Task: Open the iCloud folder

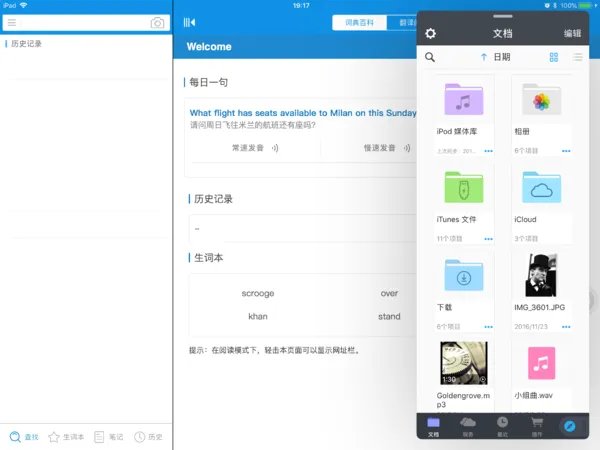Action: [x=541, y=187]
